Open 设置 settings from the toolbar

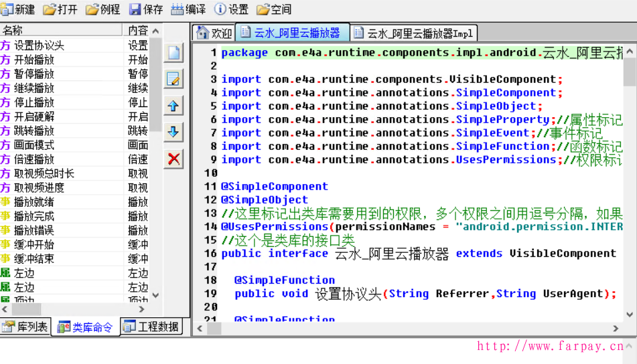click(231, 9)
